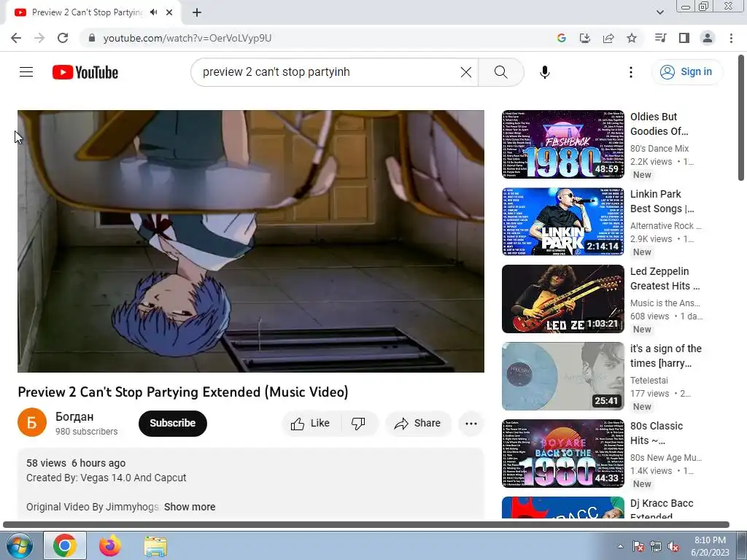Open the YouTube hamburger guide menu

pos(26,72)
